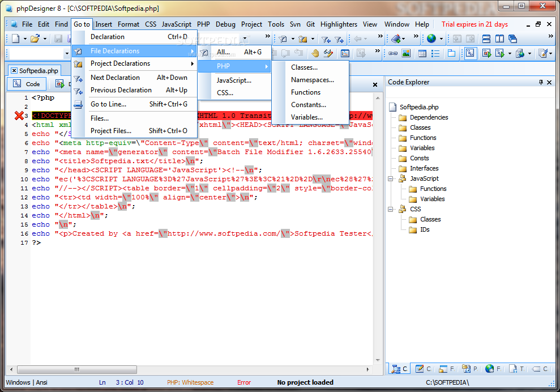This screenshot has width=560, height=392.
Task: Open the run script dropdown arrow
Action: pos(510,54)
